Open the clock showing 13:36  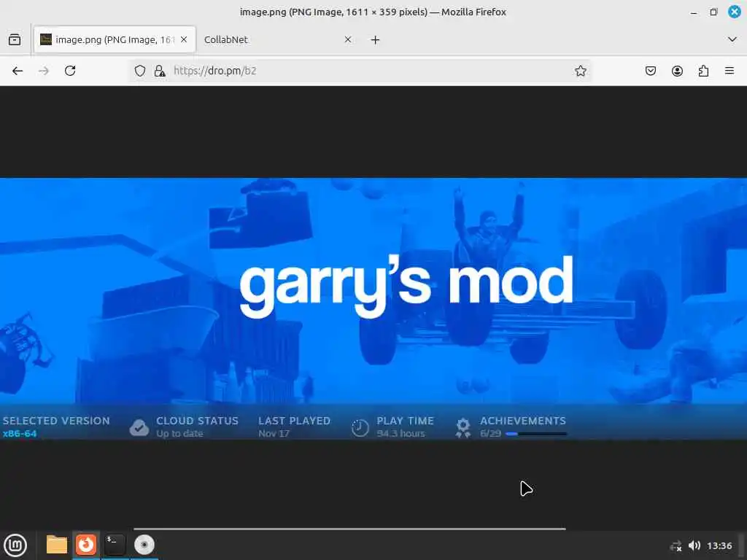(x=719, y=545)
